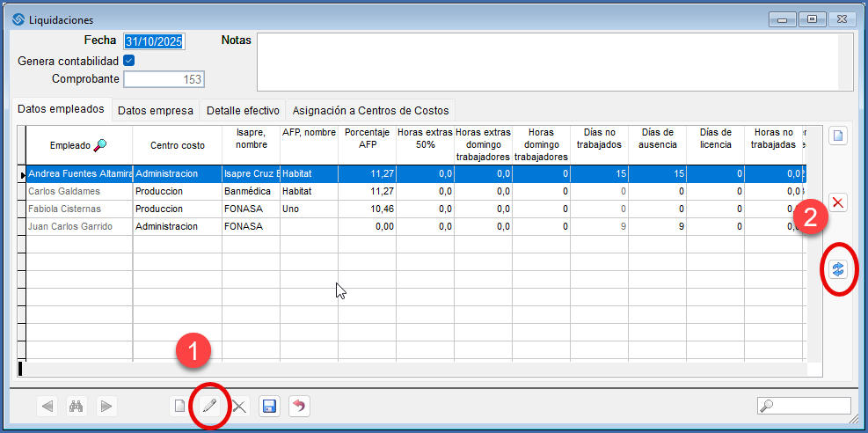Click Días de ausencia value 15 for Andrea
Screen dimensions: 868x433
click(x=657, y=174)
